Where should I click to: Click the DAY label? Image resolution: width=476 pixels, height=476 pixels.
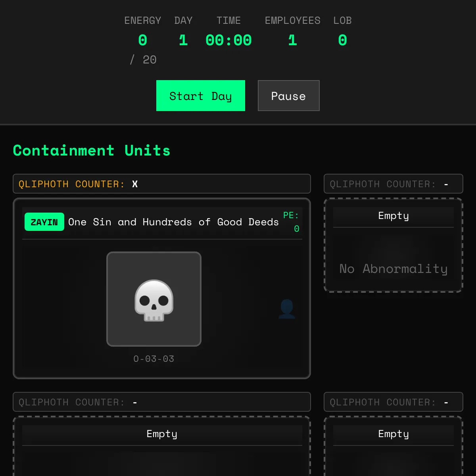183,21
